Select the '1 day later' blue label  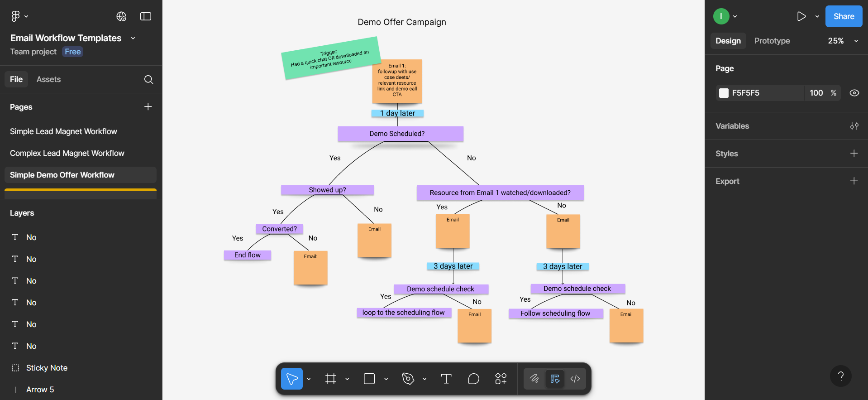[x=397, y=113]
